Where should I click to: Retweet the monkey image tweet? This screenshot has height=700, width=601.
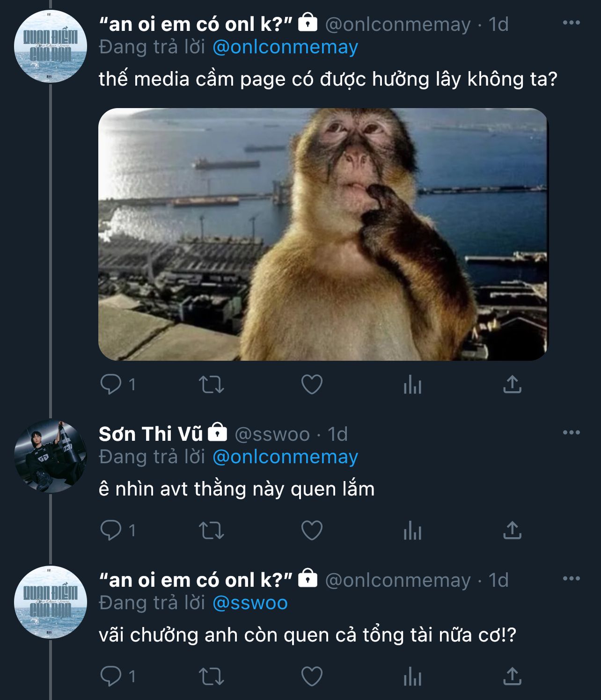[212, 385]
